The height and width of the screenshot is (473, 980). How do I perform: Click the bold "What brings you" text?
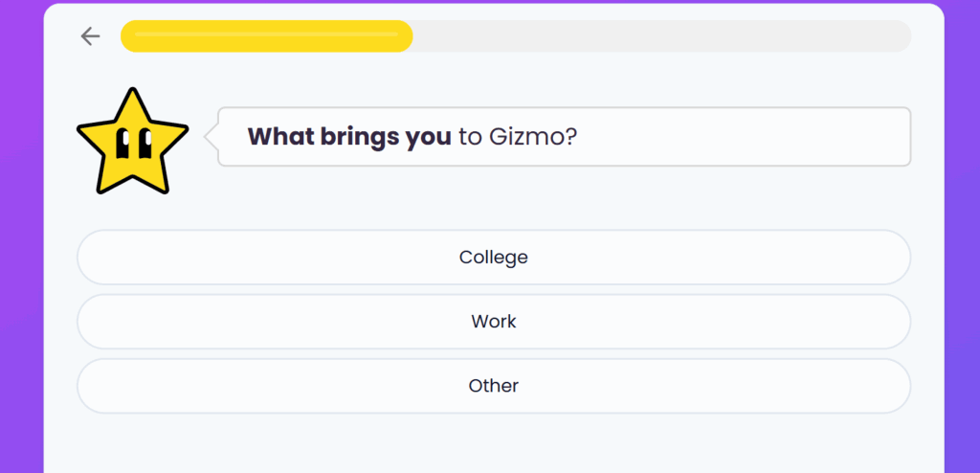[348, 137]
